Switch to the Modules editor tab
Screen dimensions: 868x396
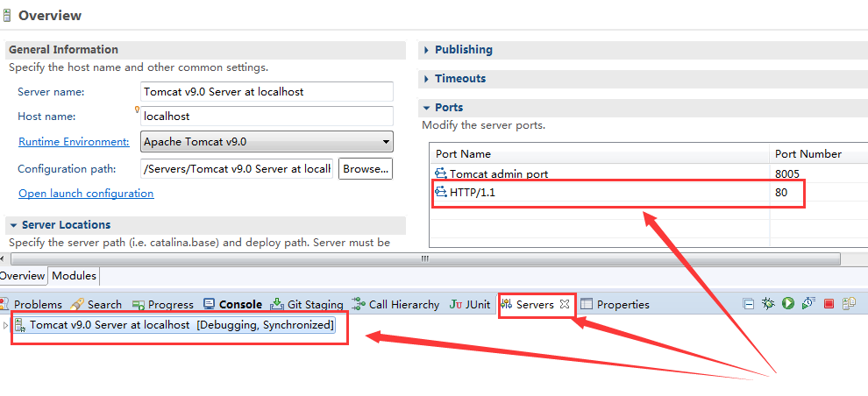coord(75,275)
